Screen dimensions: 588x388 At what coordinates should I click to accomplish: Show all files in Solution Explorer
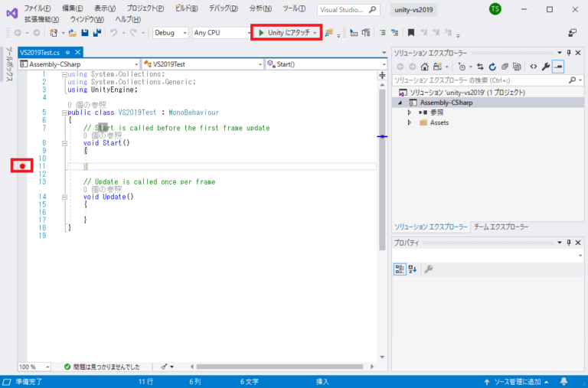517,67
